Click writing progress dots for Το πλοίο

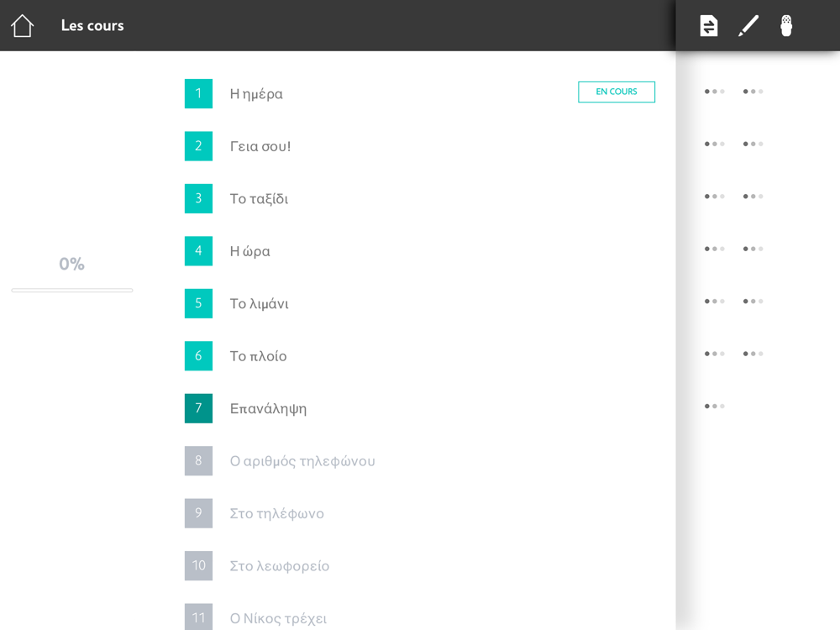(x=714, y=354)
